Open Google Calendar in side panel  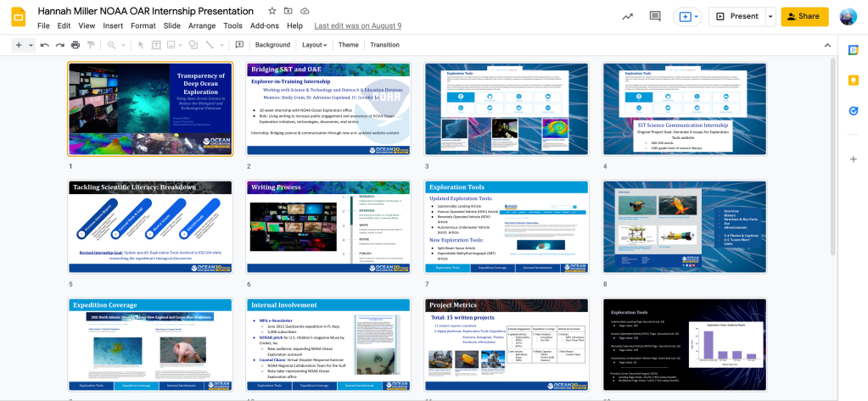853,51
